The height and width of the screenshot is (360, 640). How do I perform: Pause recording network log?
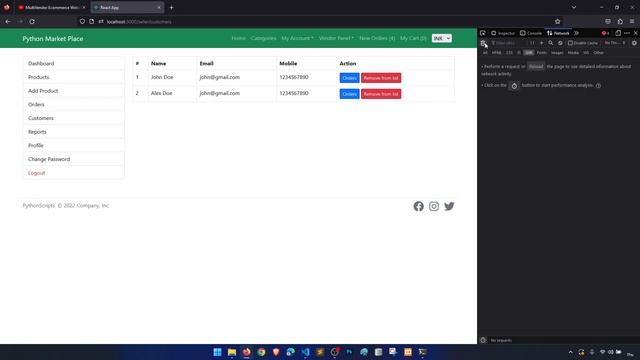pyautogui.click(x=532, y=43)
